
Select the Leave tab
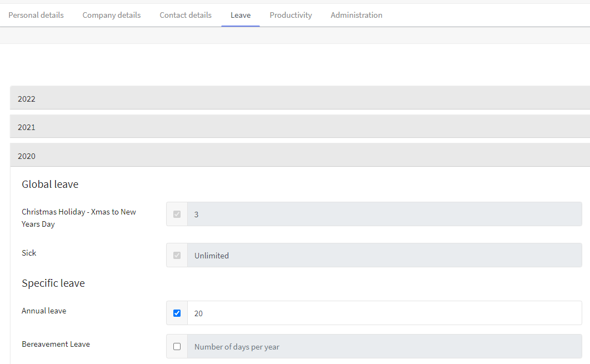[241, 15]
